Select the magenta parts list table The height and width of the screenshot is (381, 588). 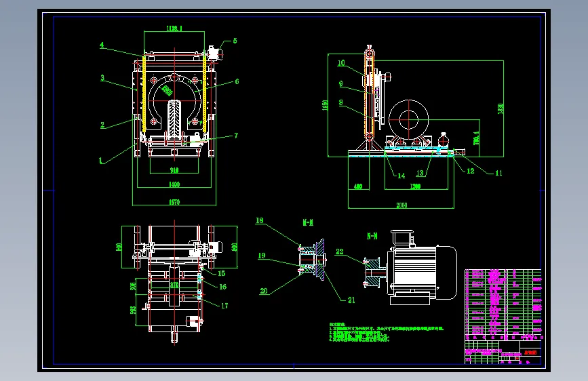(x=503, y=304)
